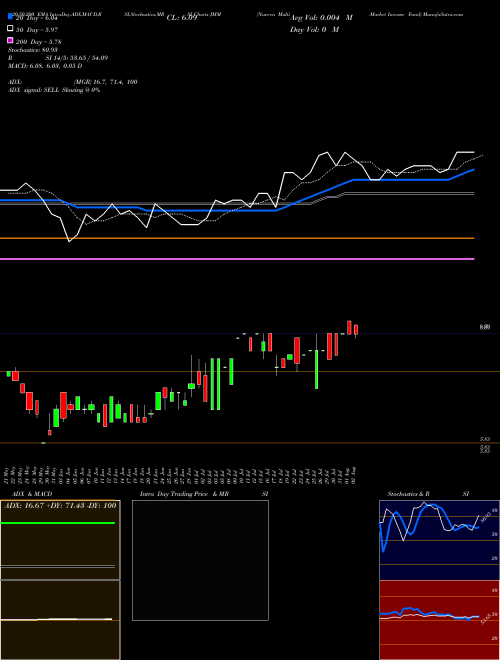
Task: Select the '50 Day - 5.97' legend text
Action: [x=37, y=30]
